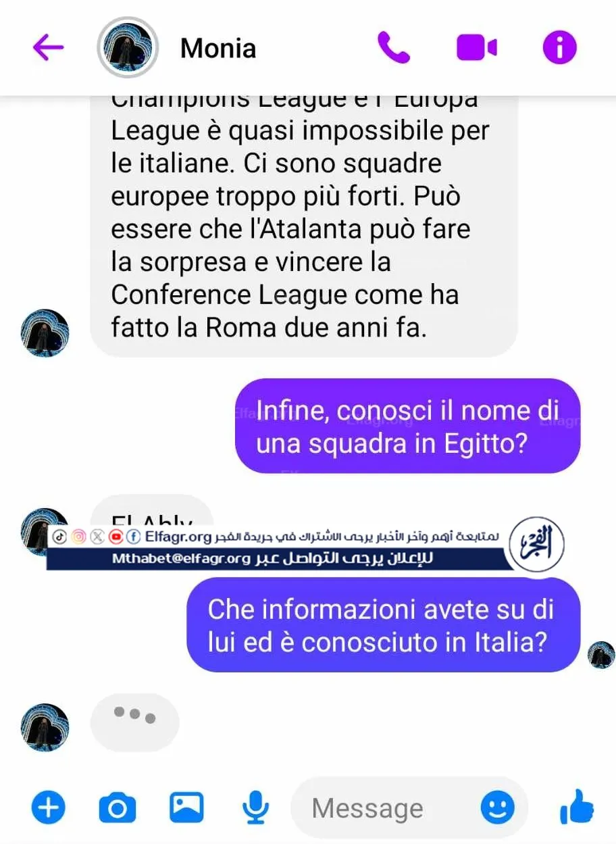Open the plus attachments menu
The width and height of the screenshot is (616, 844).
[x=49, y=807]
